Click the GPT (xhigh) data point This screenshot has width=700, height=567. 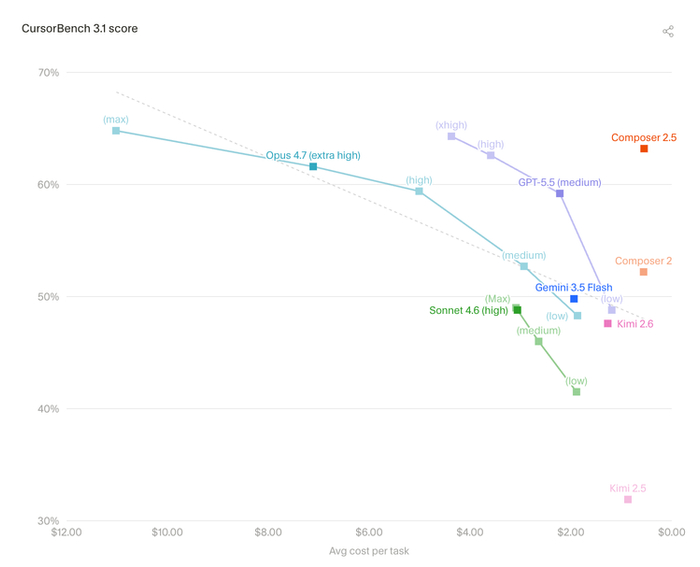(451, 136)
